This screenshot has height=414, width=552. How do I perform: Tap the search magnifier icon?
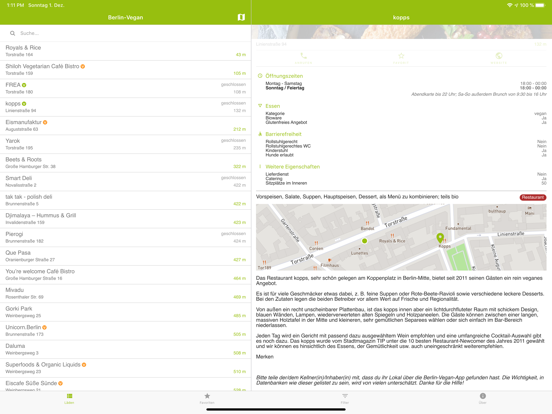[x=12, y=33]
